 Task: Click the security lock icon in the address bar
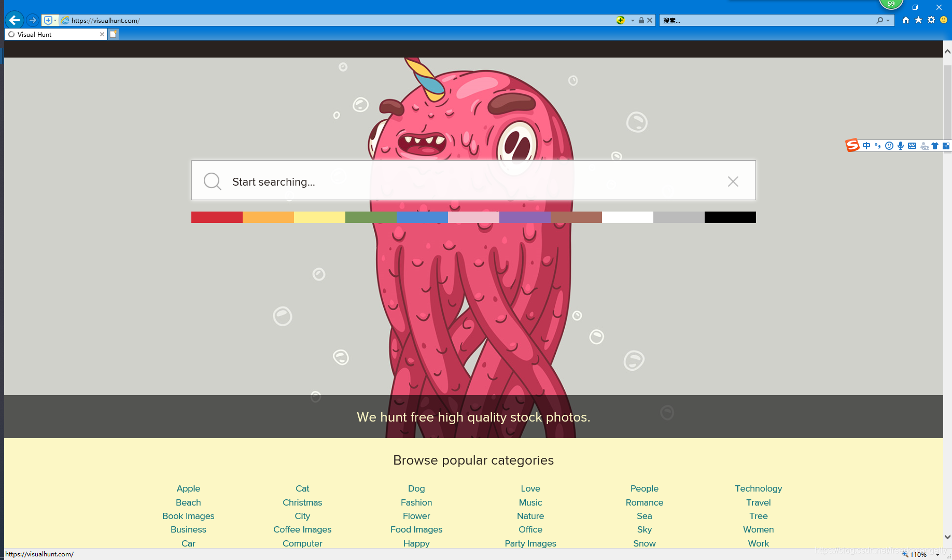tap(641, 20)
